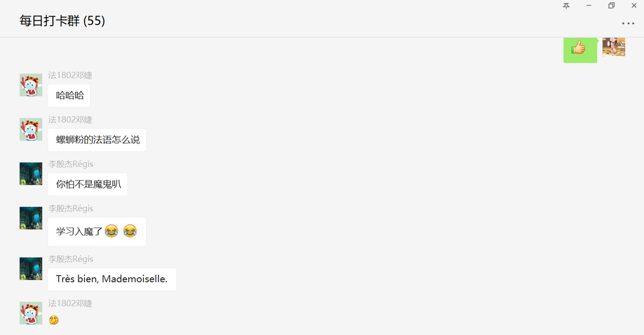Viewport: 644px width, 335px height.
Task: Click the green thumbs-up message bubble
Action: click(580, 50)
